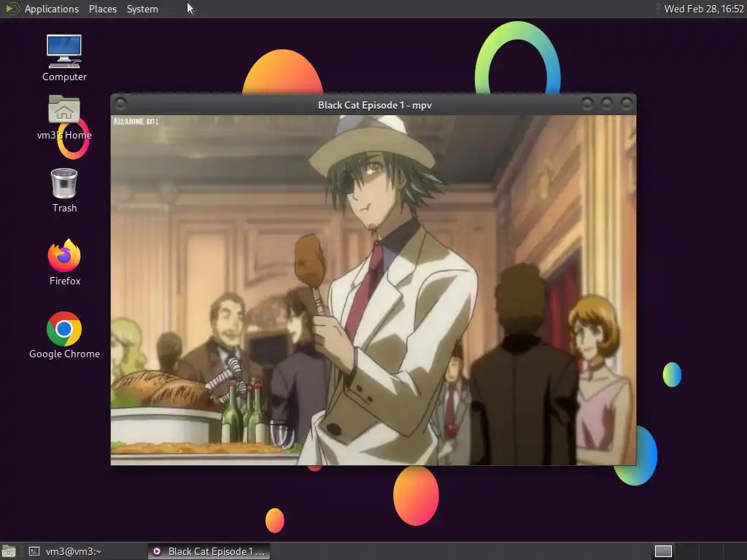
Task: Maximize the mpv window with the middle title bar button
Action: [x=606, y=104]
